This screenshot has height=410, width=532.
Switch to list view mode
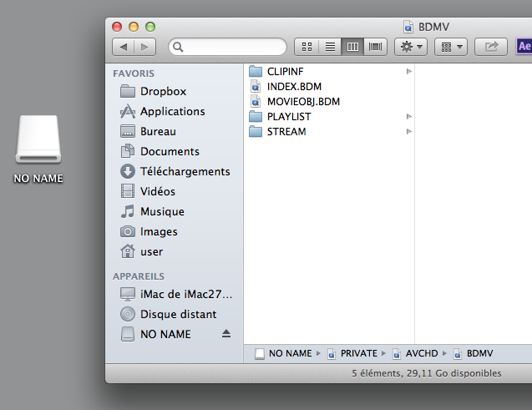pyautogui.click(x=330, y=47)
